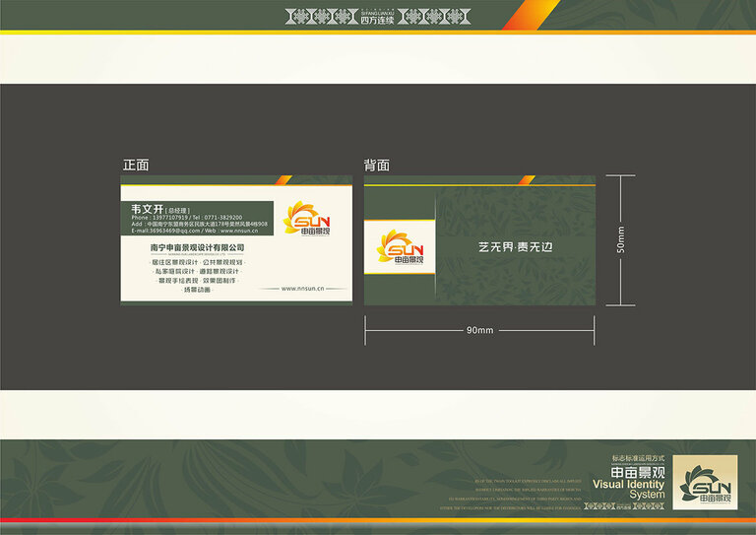Click the 标志标准运用方式 footer heading
Image resolution: width=756 pixels, height=535 pixels.
point(638,459)
